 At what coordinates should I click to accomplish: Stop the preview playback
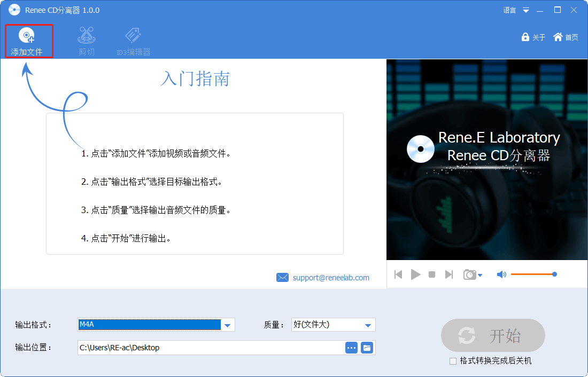432,274
